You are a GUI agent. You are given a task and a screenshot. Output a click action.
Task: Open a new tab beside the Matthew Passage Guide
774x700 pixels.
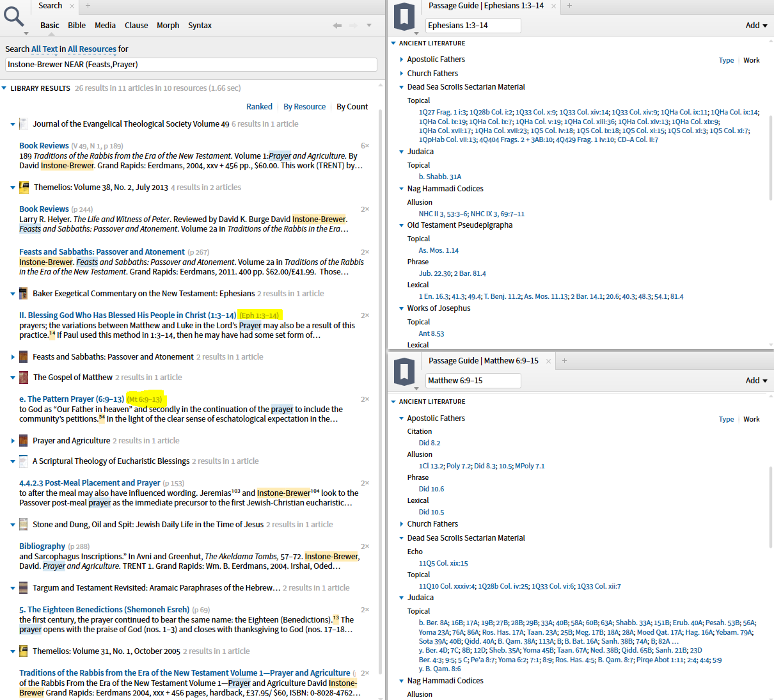(x=564, y=361)
